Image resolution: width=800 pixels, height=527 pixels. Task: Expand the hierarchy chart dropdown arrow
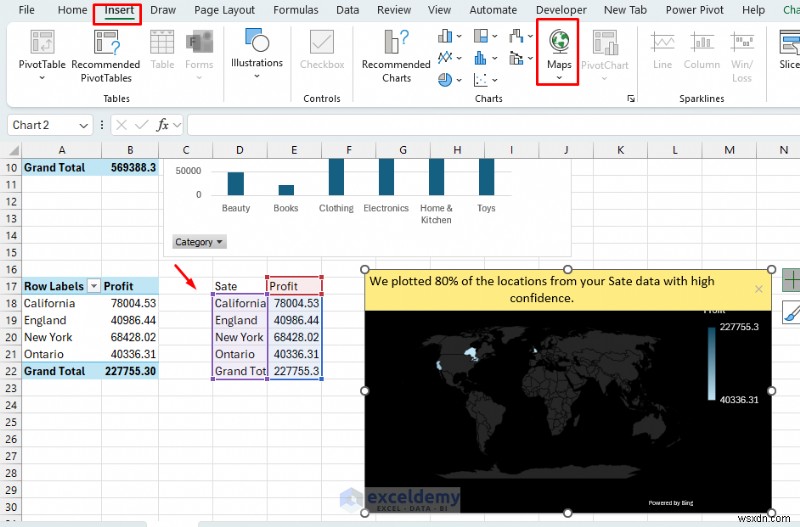494,36
